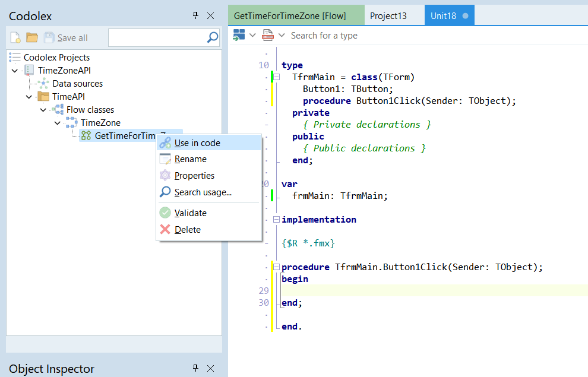Viewport: 588px width, 377px height.
Task: Click the '{ Private declarations }' comment
Action: (x=366, y=125)
